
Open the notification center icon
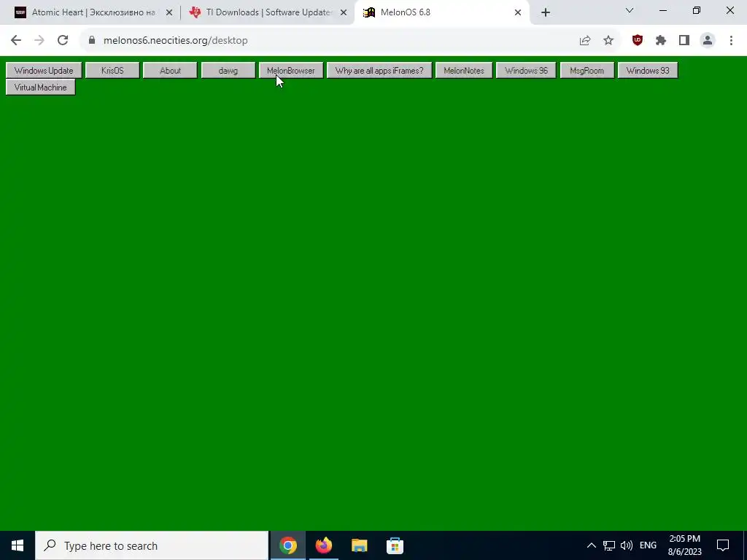[723, 545]
